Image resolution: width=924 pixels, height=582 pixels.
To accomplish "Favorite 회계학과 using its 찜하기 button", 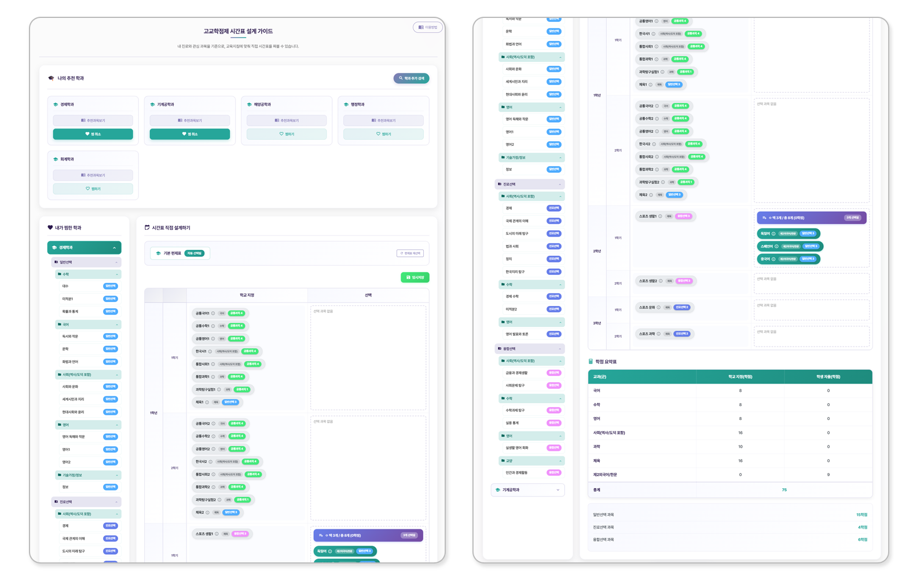I will click(93, 189).
